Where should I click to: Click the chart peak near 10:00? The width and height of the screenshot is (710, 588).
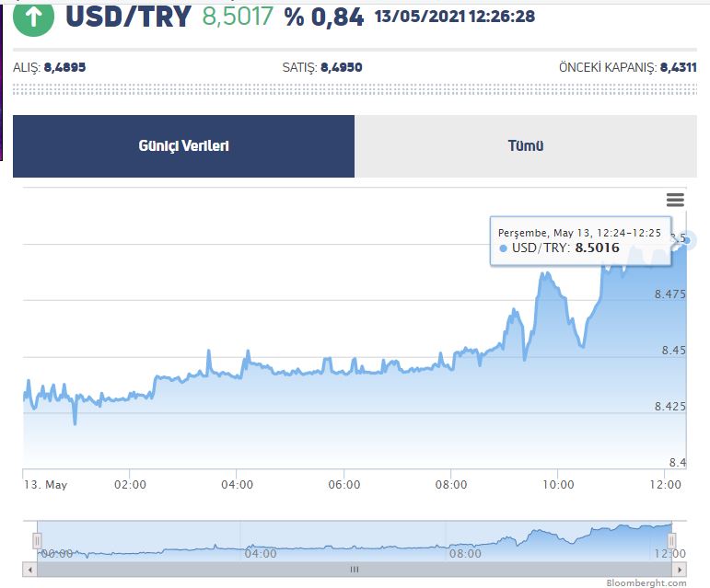[x=546, y=273]
